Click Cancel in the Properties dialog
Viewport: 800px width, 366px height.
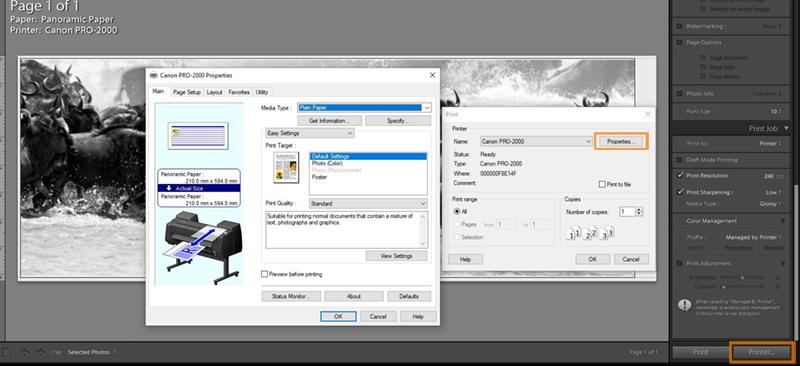coord(378,316)
